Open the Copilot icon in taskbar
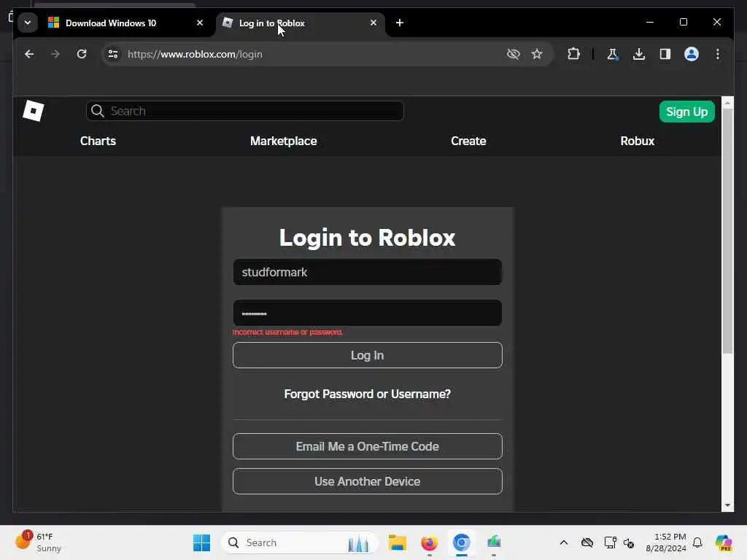The width and height of the screenshot is (747, 560). tap(724, 542)
